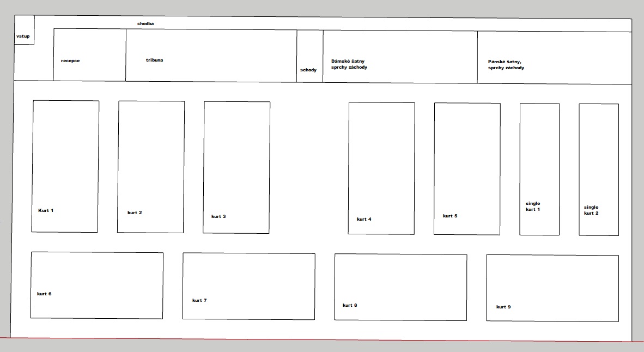Click the kurt 5 court rectangle
644x352 pixels.
467,169
